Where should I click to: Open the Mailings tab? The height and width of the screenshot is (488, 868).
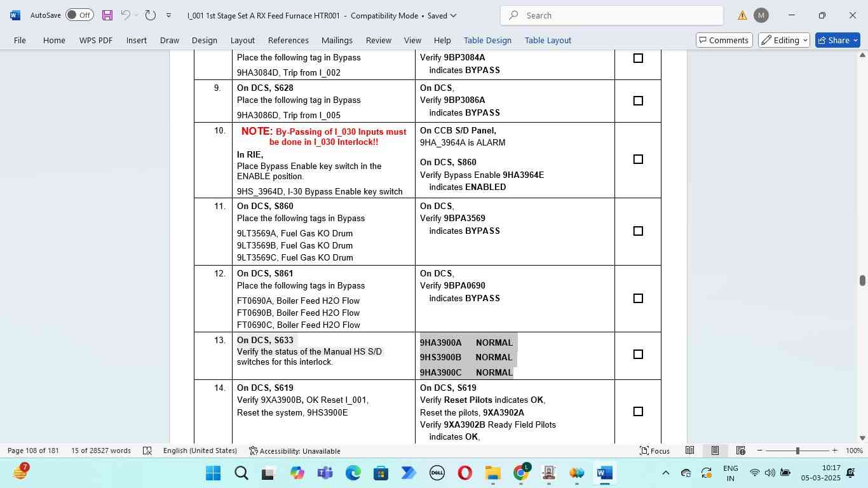pos(337,40)
